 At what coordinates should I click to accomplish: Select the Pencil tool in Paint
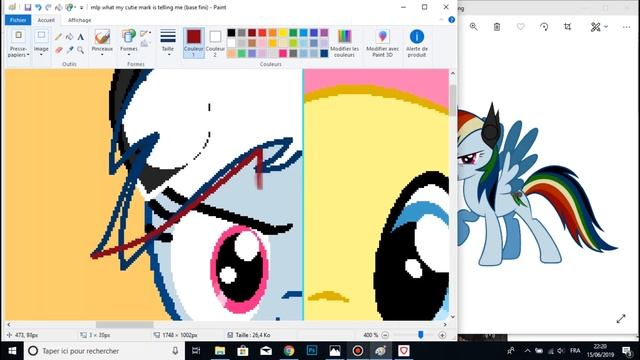58,37
